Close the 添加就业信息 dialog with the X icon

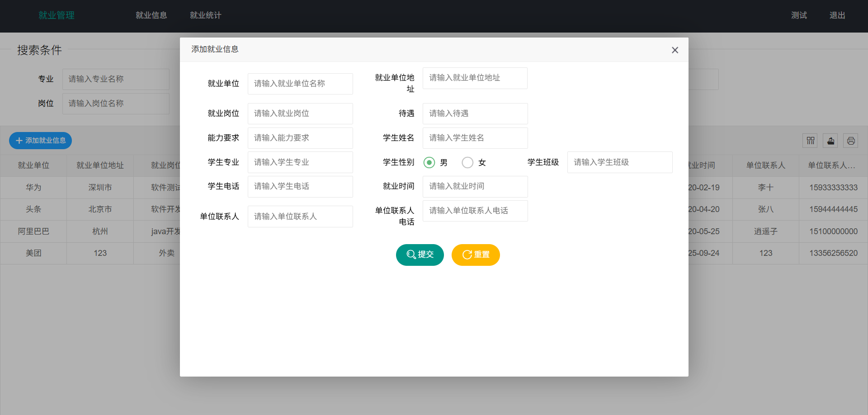(675, 50)
